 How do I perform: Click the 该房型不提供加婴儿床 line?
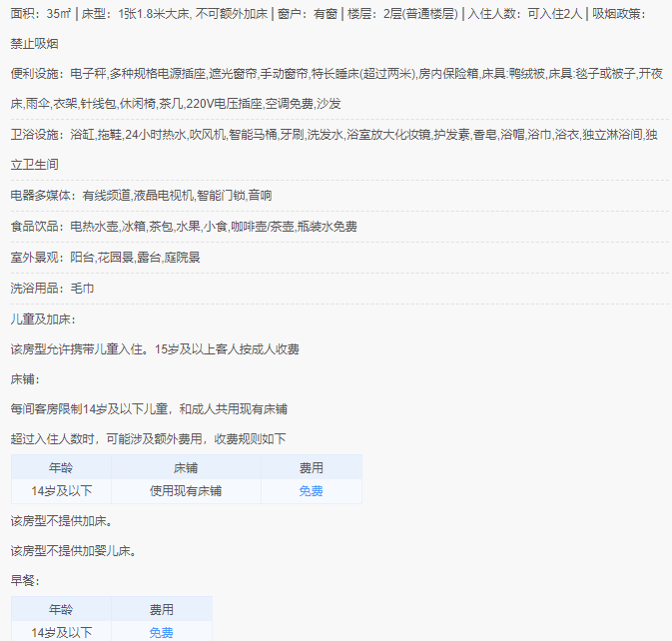point(74,551)
